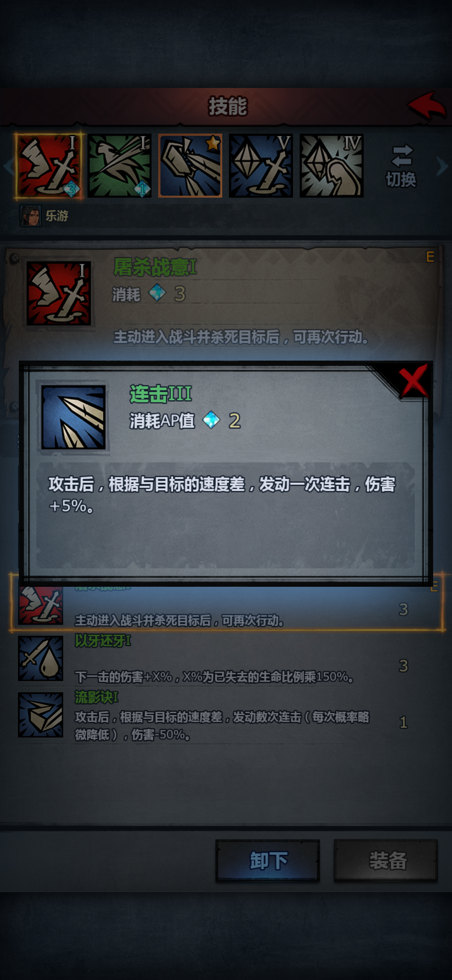This screenshot has height=980, width=452.
Task: Select the crystal sword skill slot V
Action: 261,166
